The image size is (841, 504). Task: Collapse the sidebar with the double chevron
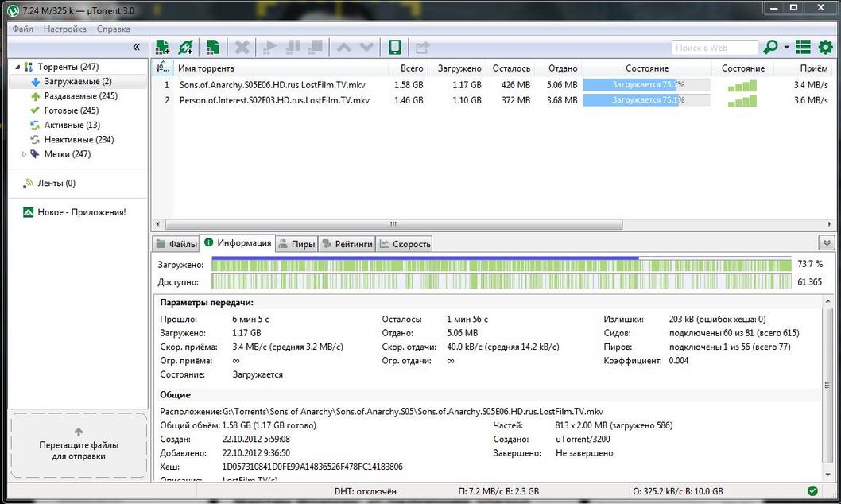[136, 47]
